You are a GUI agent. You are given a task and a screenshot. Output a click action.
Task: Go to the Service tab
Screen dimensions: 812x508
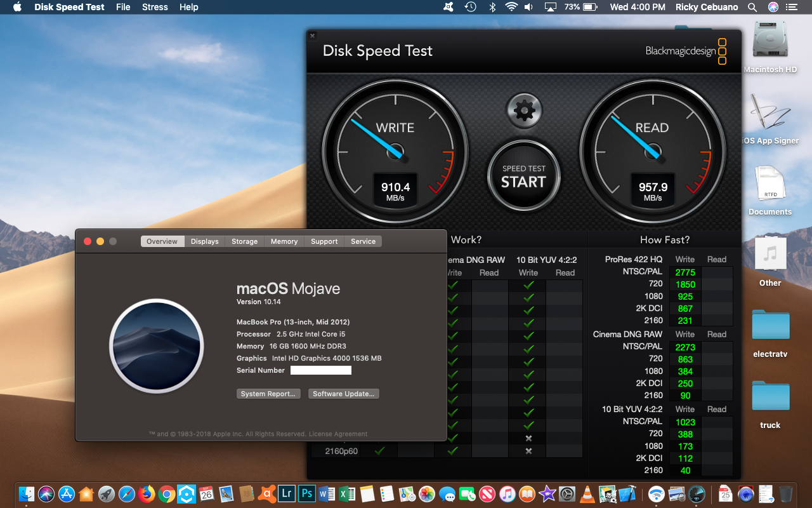[x=363, y=241]
